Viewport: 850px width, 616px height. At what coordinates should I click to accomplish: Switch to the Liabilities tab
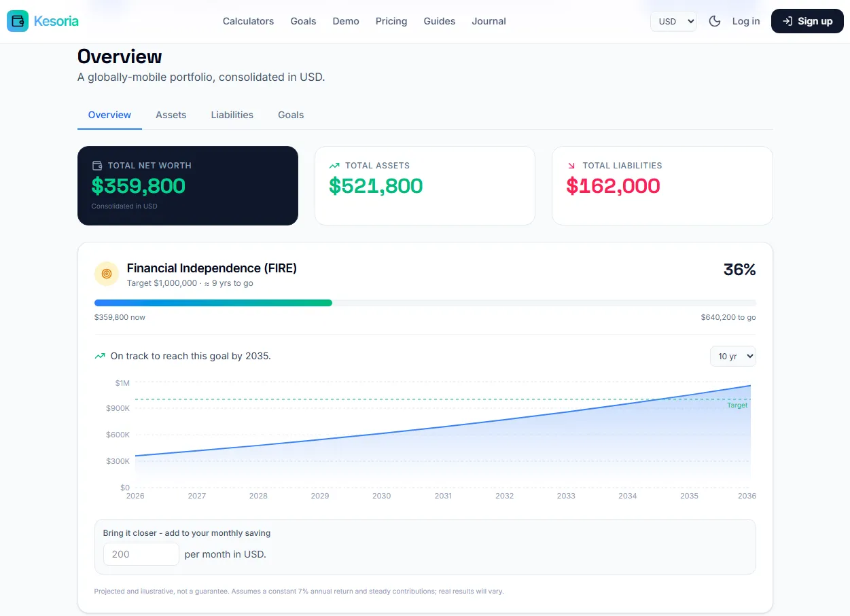(x=232, y=115)
